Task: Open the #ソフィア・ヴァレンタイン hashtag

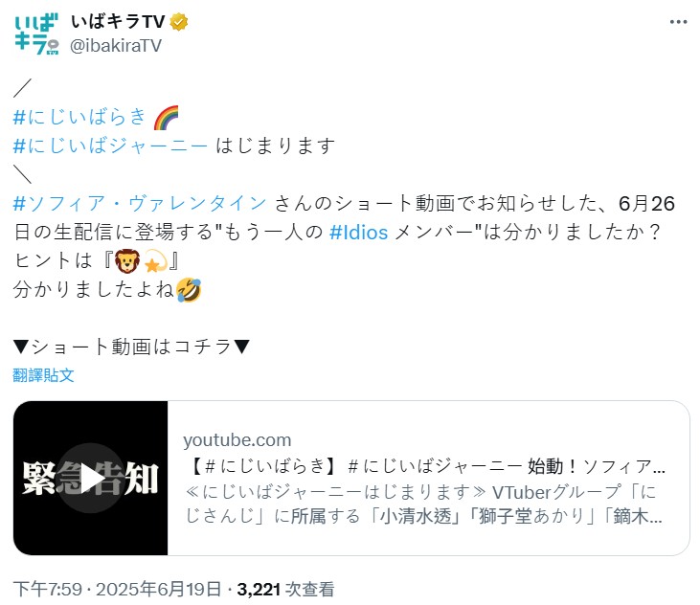Action: (140, 204)
